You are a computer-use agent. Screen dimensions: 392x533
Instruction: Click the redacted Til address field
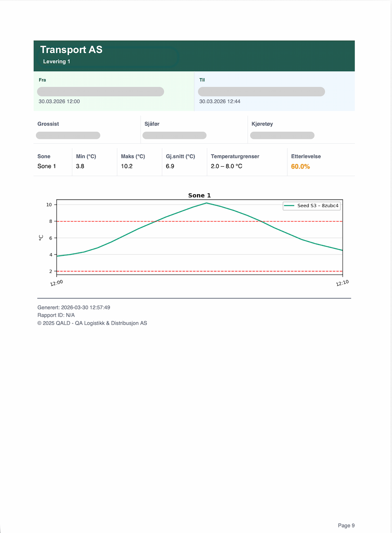(x=261, y=91)
